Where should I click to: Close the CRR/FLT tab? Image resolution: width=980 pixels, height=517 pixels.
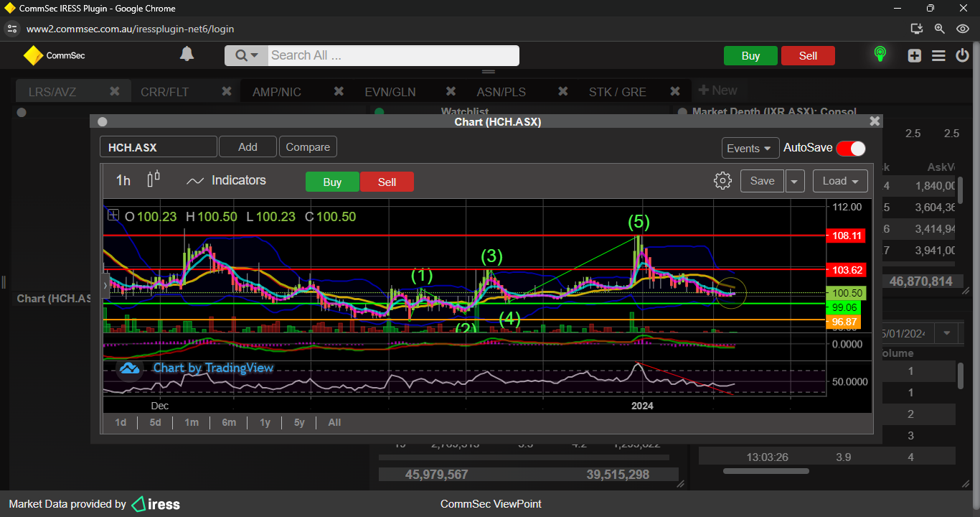226,91
